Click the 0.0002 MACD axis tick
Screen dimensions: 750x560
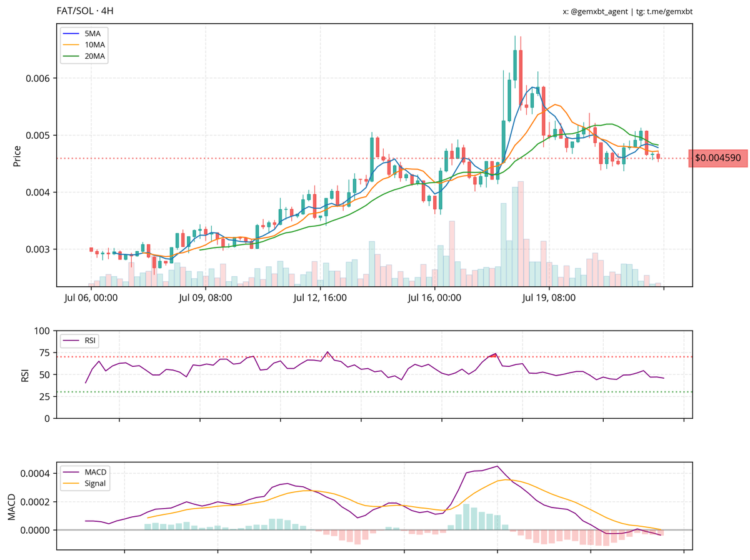pos(36,502)
